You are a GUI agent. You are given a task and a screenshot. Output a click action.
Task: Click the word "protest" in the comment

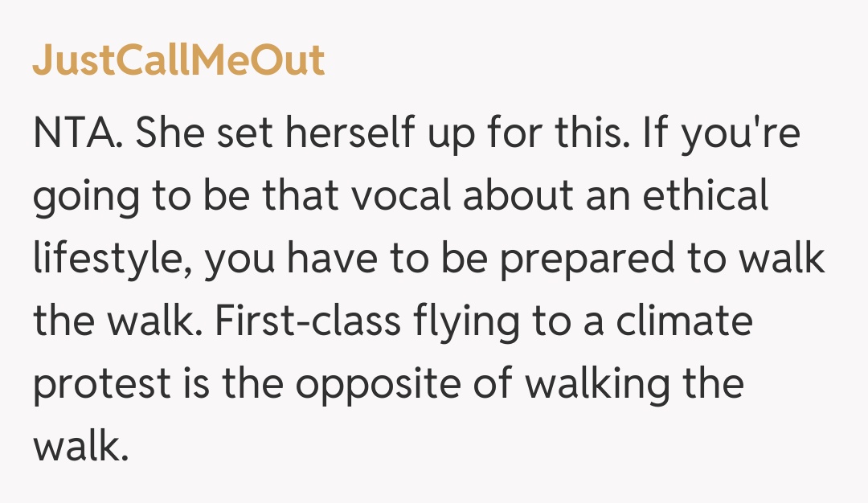click(x=102, y=384)
